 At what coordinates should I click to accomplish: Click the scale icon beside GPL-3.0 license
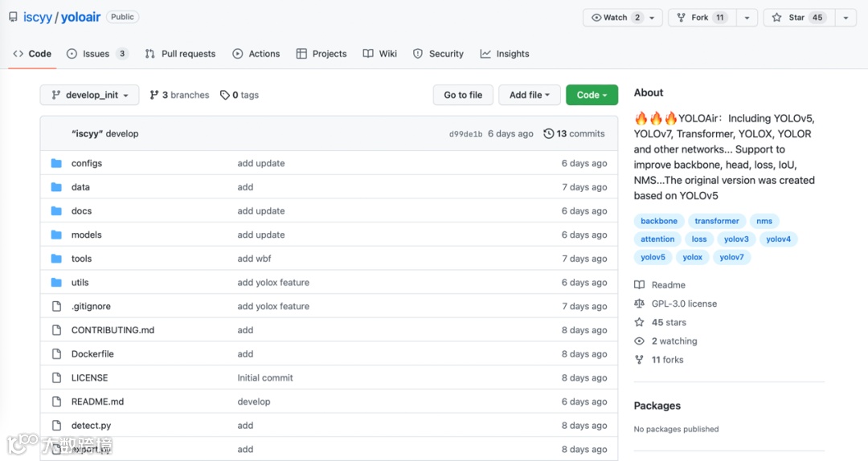point(640,304)
